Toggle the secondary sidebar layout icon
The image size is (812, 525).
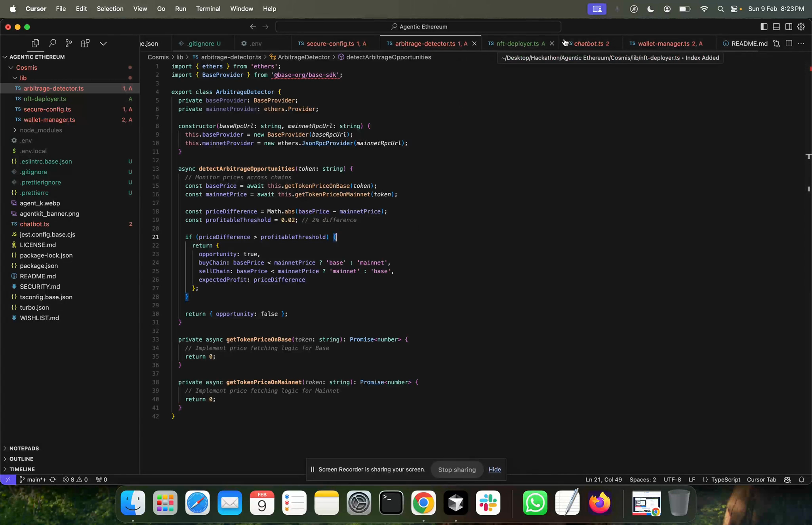(789, 27)
